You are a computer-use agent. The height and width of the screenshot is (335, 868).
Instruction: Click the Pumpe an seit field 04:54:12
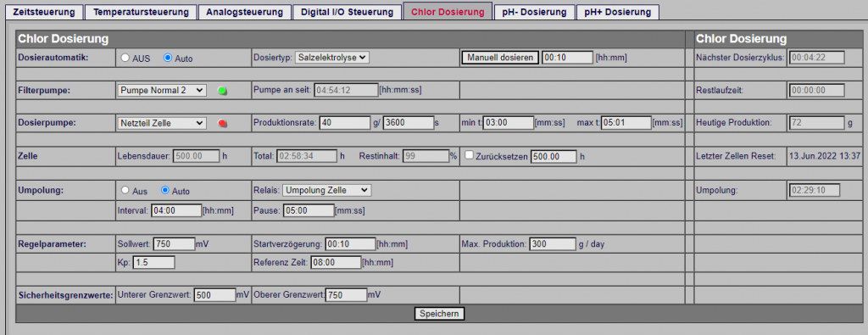(346, 90)
